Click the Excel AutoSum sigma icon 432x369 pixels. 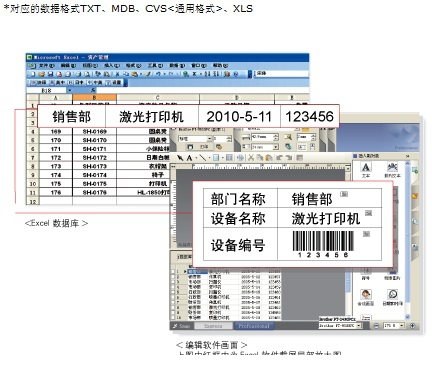coord(194,74)
